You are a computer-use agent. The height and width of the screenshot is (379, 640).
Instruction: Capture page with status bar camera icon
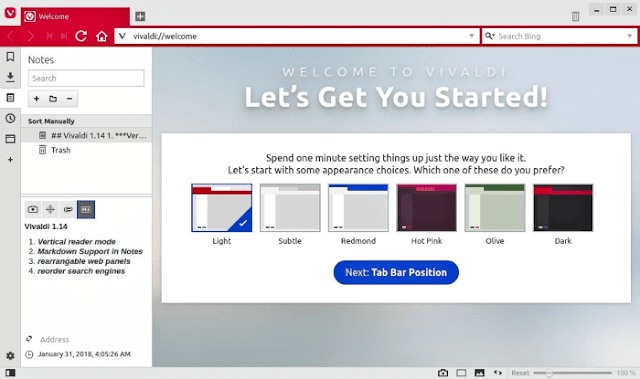(443, 373)
